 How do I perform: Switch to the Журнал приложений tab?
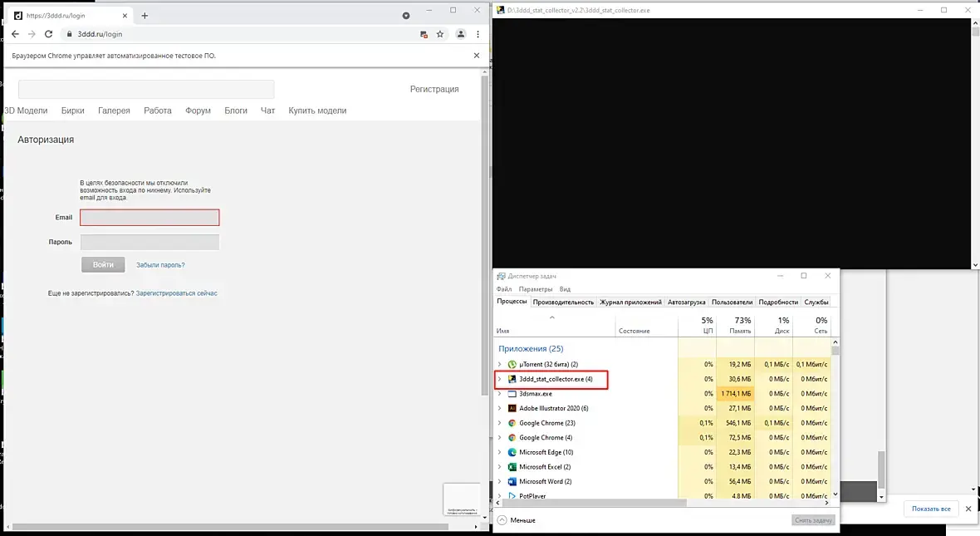click(x=630, y=302)
